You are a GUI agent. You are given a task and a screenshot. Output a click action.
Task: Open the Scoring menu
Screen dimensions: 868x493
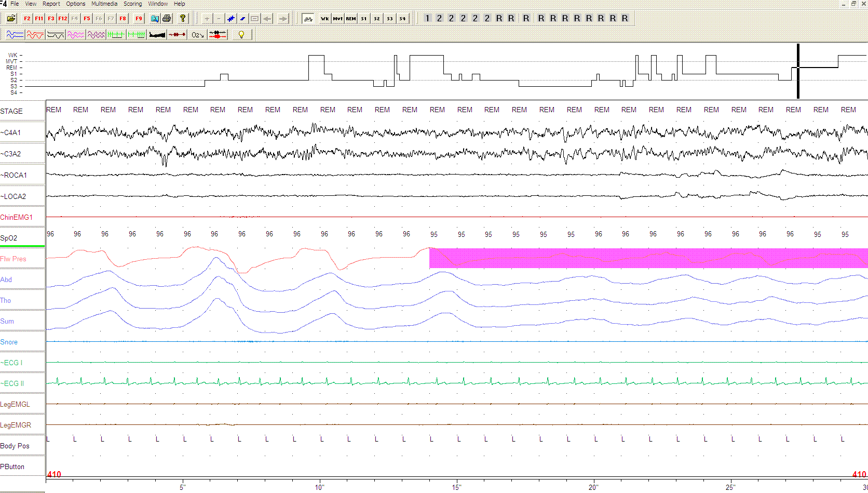pos(133,4)
